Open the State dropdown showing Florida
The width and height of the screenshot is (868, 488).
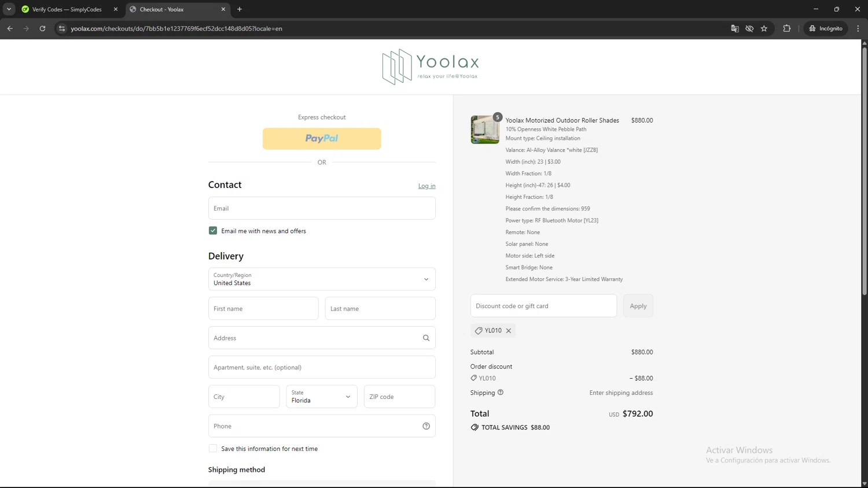322,397
